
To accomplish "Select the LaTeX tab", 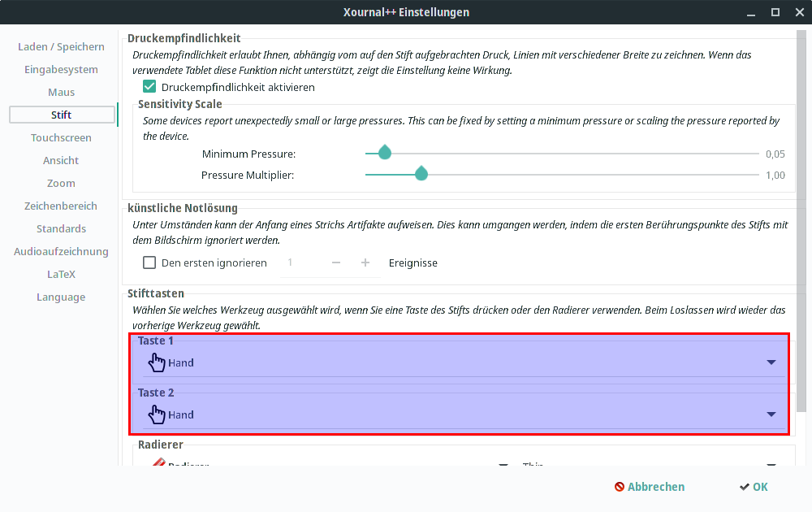I will 61,275.
